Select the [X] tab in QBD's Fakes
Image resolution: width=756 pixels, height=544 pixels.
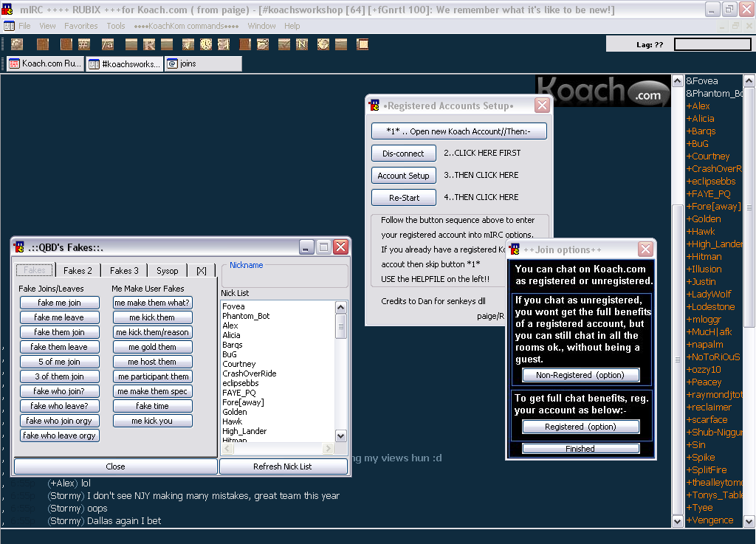coord(202,271)
